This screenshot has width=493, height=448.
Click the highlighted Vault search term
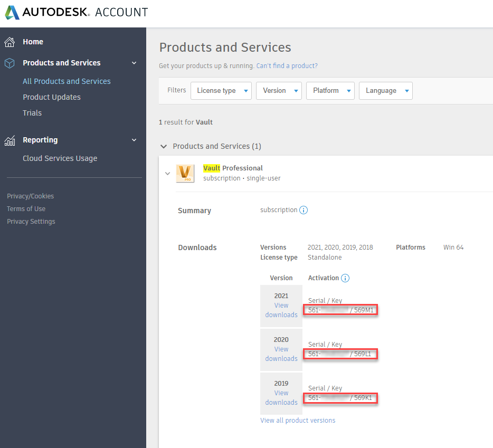click(211, 168)
